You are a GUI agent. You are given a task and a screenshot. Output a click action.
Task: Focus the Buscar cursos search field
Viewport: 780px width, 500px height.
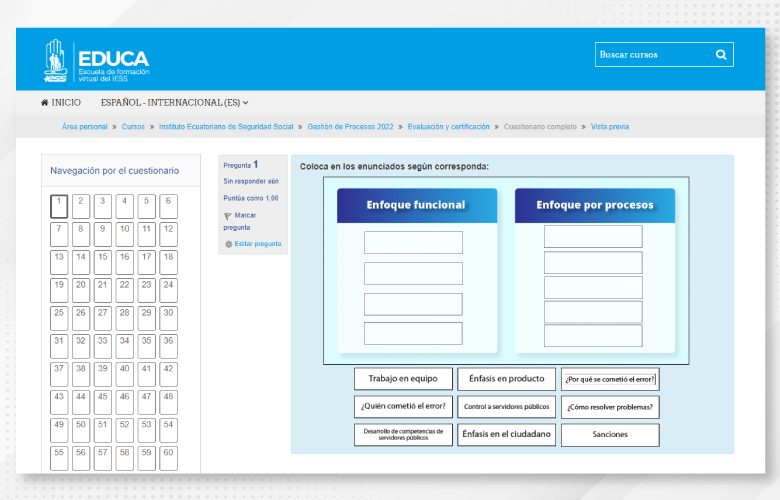click(664, 55)
